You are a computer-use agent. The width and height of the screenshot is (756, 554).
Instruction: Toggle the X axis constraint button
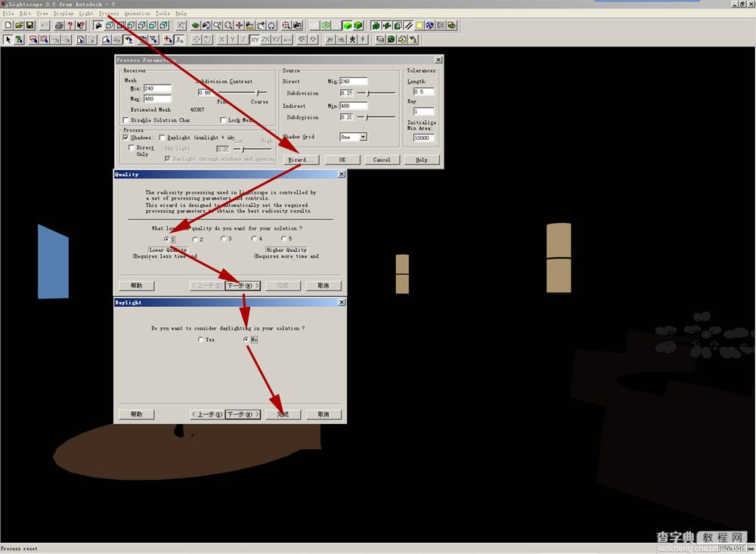pos(222,39)
